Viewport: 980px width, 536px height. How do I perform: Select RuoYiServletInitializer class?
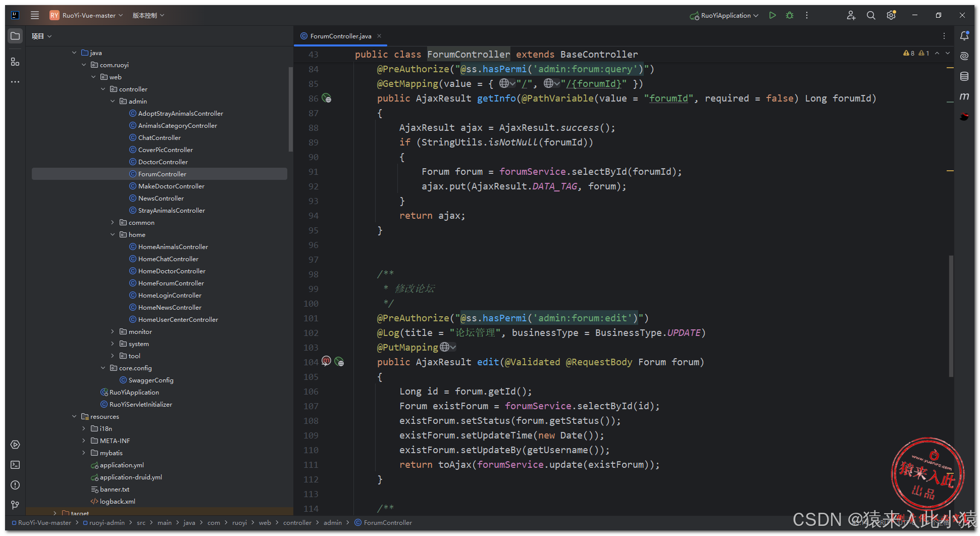point(140,404)
